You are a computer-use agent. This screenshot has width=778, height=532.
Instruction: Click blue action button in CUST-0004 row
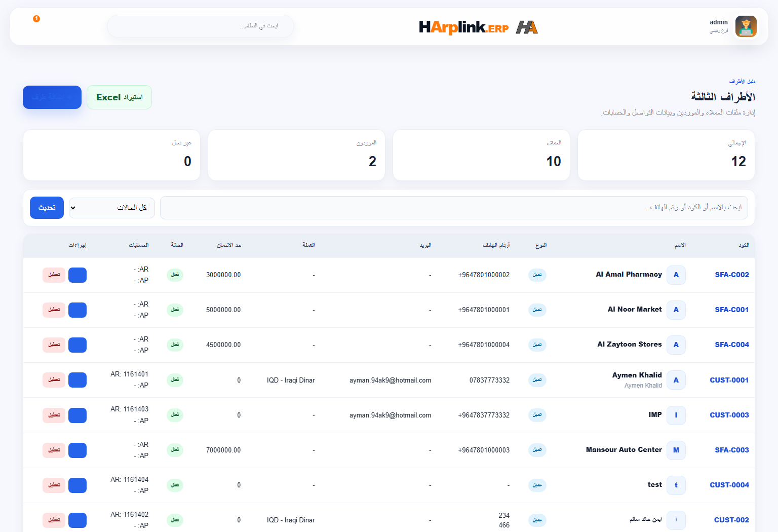point(77,485)
